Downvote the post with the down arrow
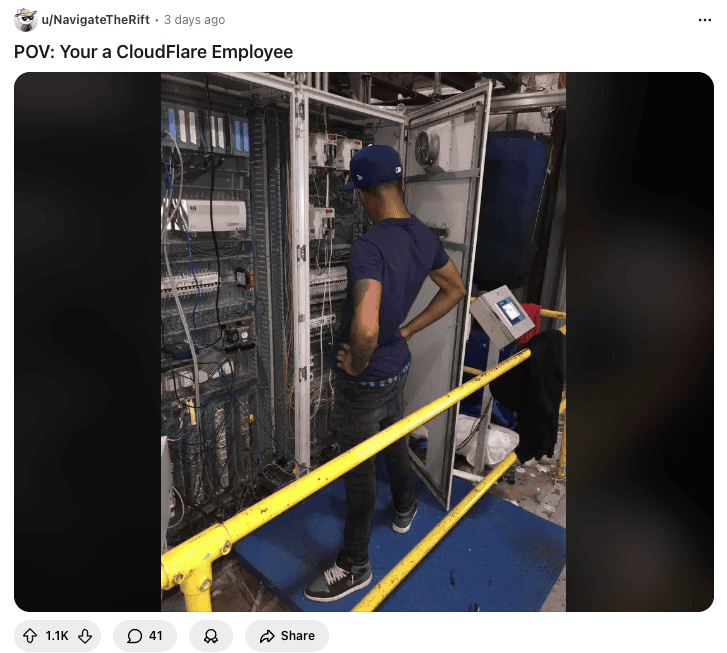 (x=85, y=635)
